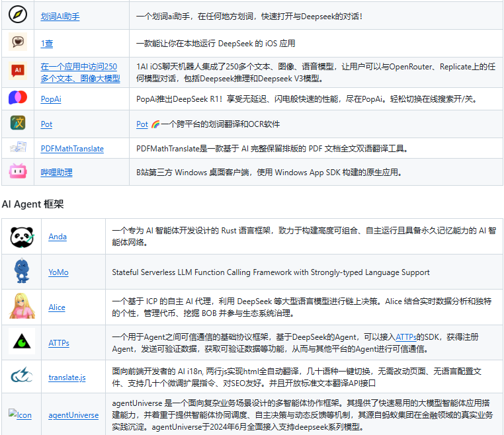Click the pink 哔哩助理 robot icon
Screen dimensions: 504x435
click(x=18, y=171)
